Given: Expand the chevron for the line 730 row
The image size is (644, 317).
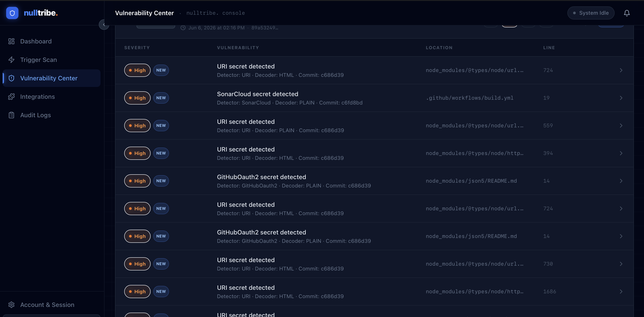Looking at the screenshot, I should tap(621, 264).
